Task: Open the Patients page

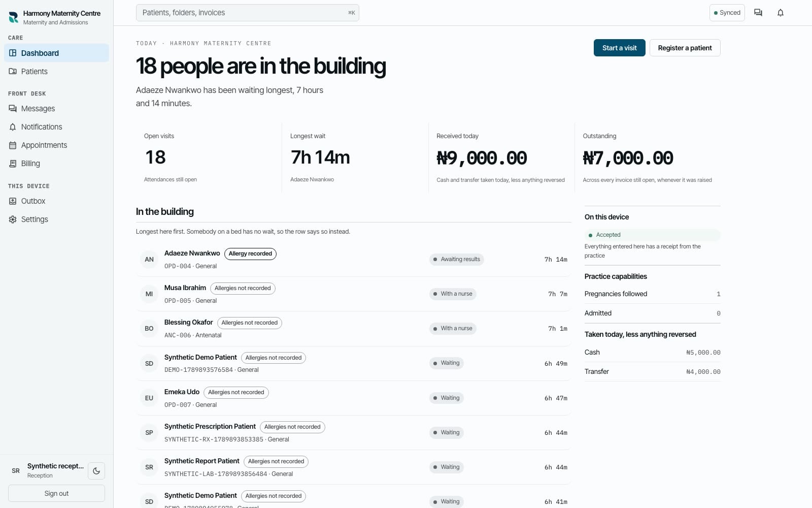Action: click(56, 71)
